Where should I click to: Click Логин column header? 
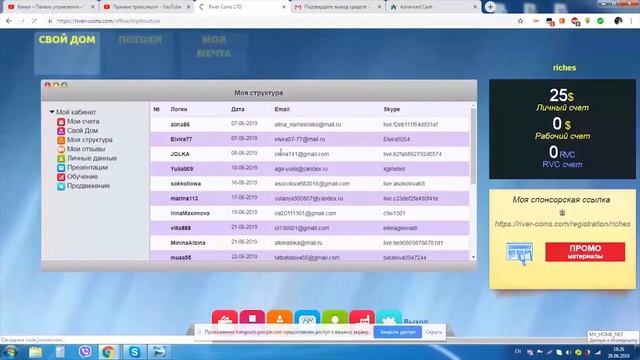[179, 109]
